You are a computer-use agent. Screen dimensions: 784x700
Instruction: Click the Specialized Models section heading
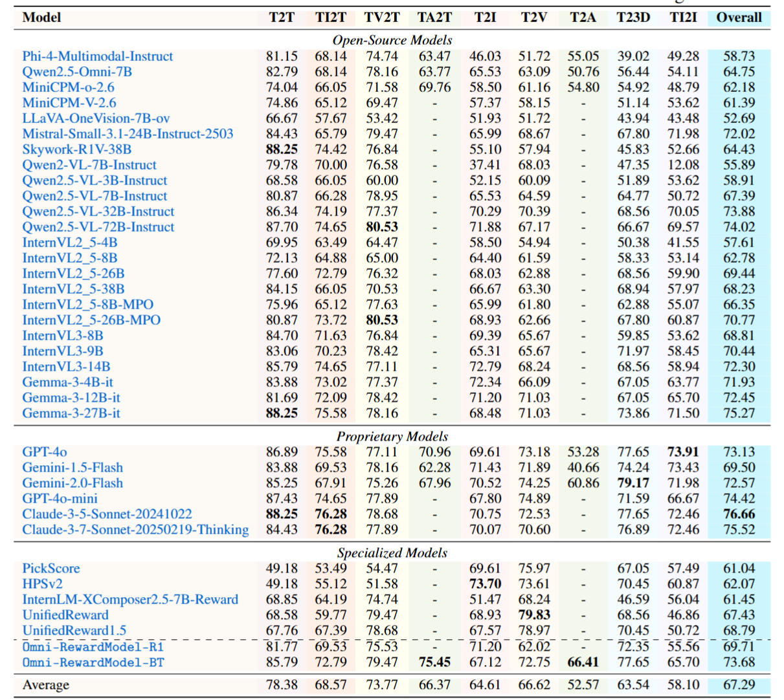click(x=392, y=552)
